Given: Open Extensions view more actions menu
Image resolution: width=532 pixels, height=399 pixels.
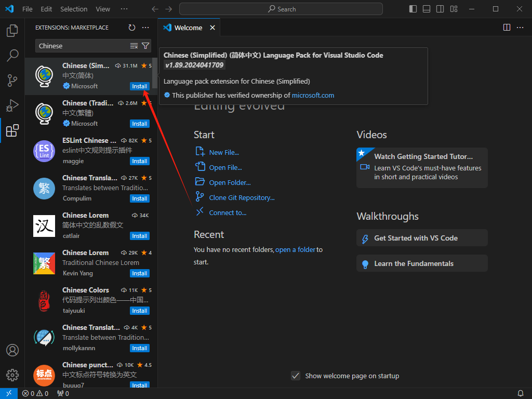Looking at the screenshot, I should pyautogui.click(x=145, y=28).
